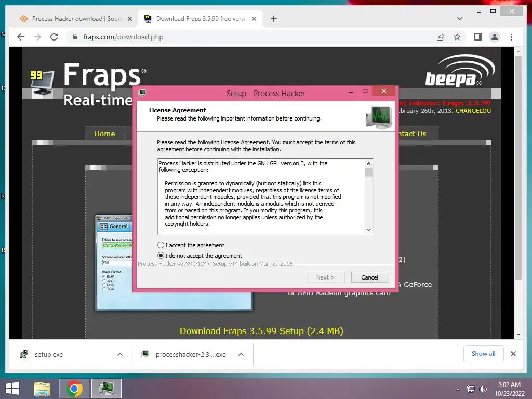Expand options for setup.exe download
This screenshot has height=399, width=532.
120,354
